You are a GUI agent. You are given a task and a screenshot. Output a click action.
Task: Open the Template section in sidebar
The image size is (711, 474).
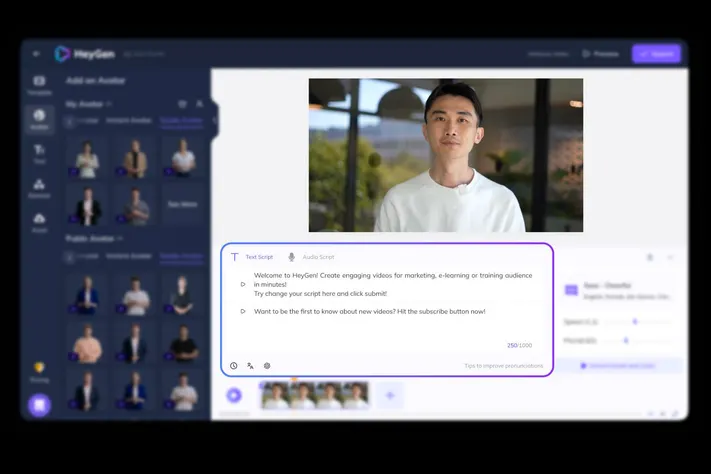click(39, 84)
